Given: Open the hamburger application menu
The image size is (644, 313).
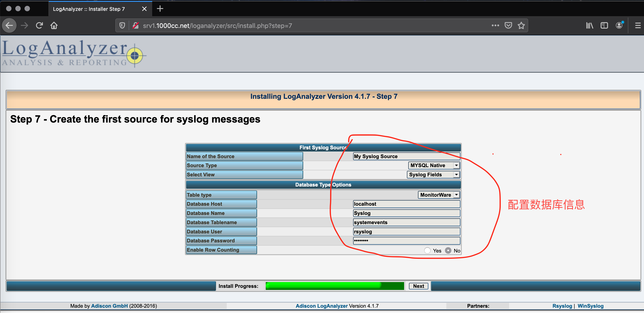Looking at the screenshot, I should (x=638, y=26).
